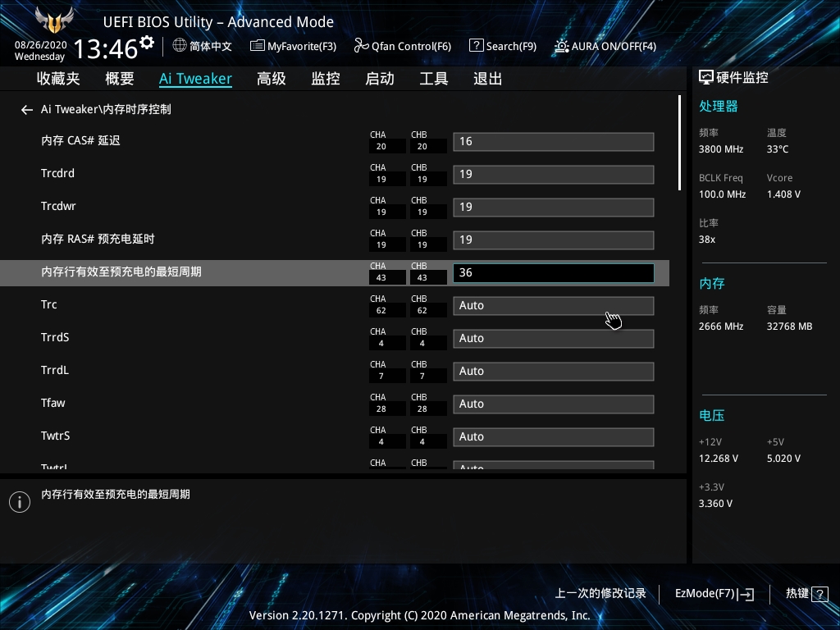Open the 收藏夹 tab

coord(58,79)
